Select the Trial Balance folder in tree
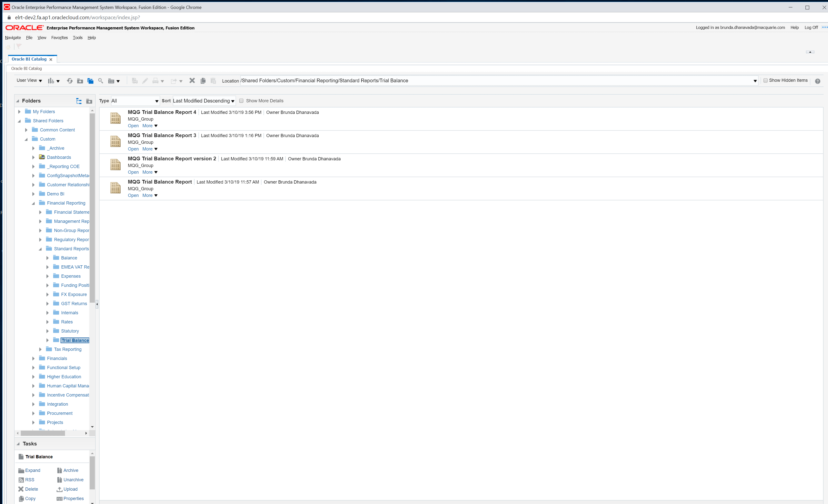The height and width of the screenshot is (504, 828). click(x=75, y=340)
